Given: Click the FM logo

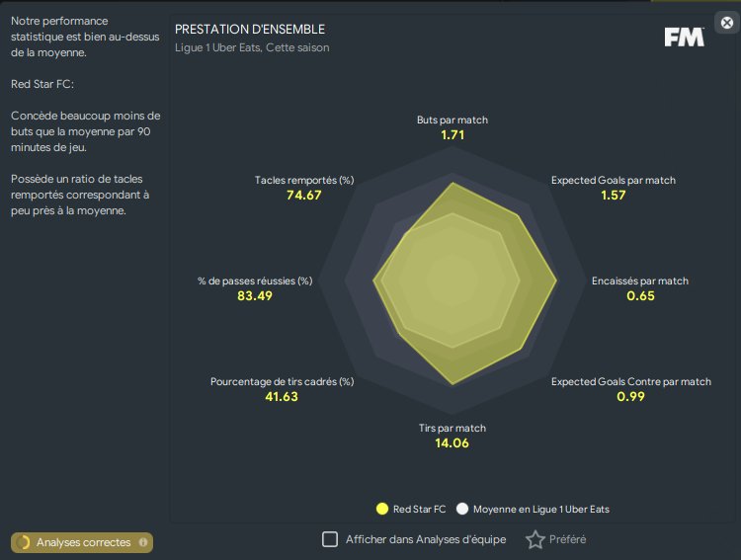Looking at the screenshot, I should [x=684, y=37].
